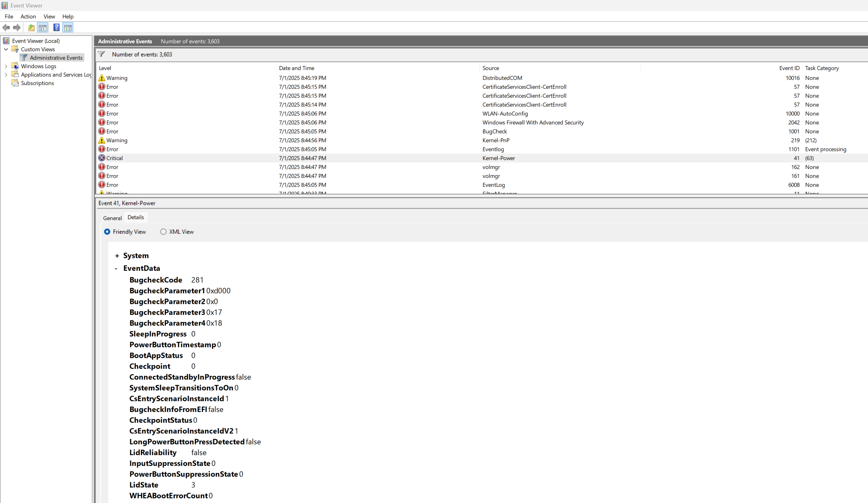Open the File menu
The width and height of the screenshot is (868, 503).
pos(9,16)
